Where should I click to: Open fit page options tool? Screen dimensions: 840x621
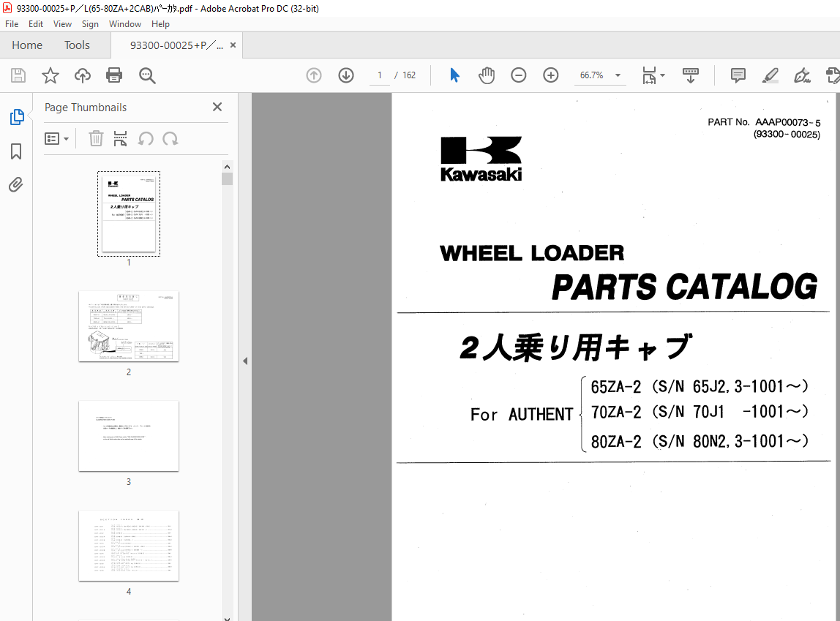pyautogui.click(x=649, y=75)
